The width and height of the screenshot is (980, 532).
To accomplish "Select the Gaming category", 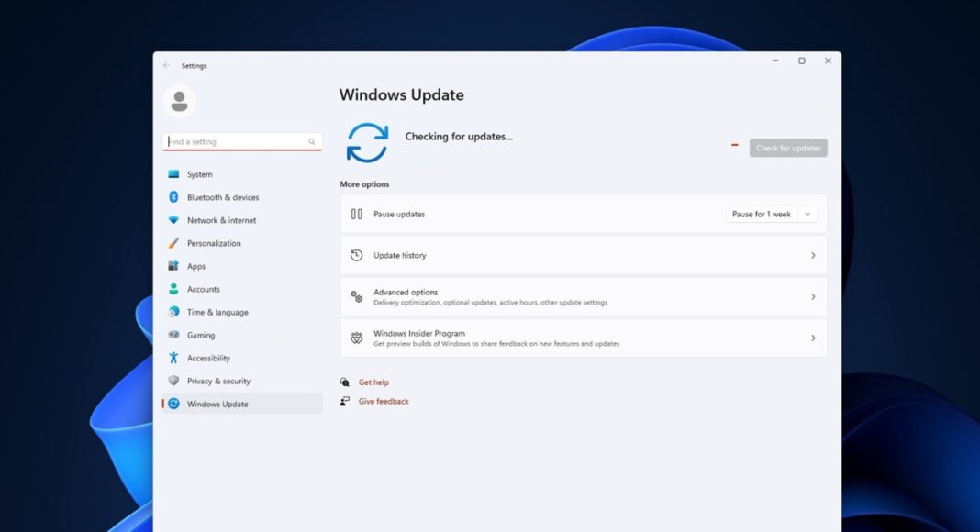I will click(x=242, y=335).
